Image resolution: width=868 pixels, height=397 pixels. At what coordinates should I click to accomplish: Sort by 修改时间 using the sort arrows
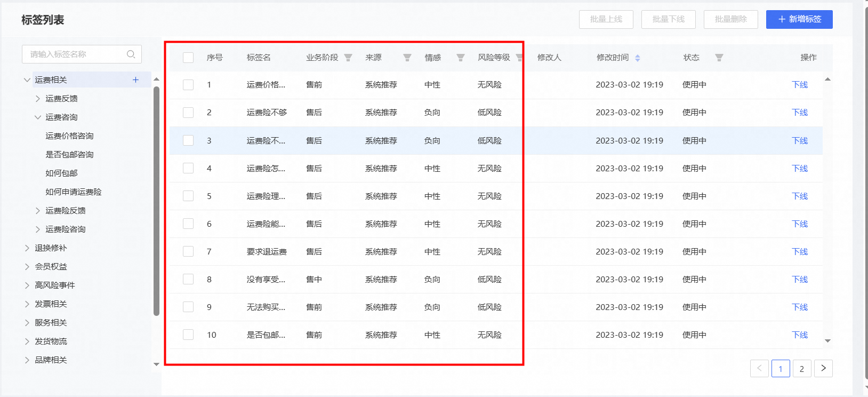pyautogui.click(x=638, y=58)
